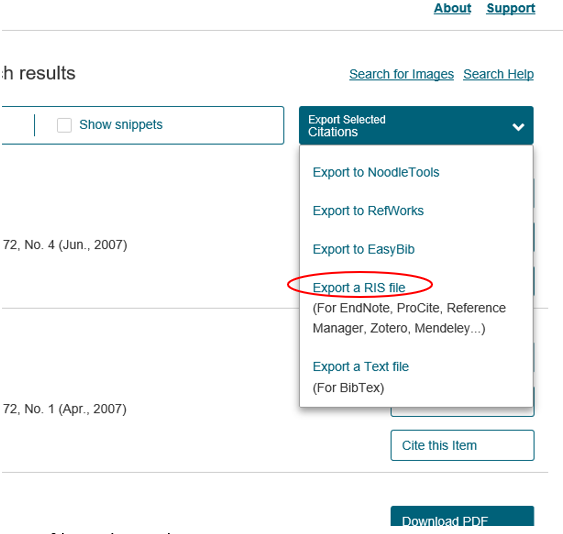Click the chevron icon on Export Selected Citations
The image size is (563, 534).
tap(518, 127)
